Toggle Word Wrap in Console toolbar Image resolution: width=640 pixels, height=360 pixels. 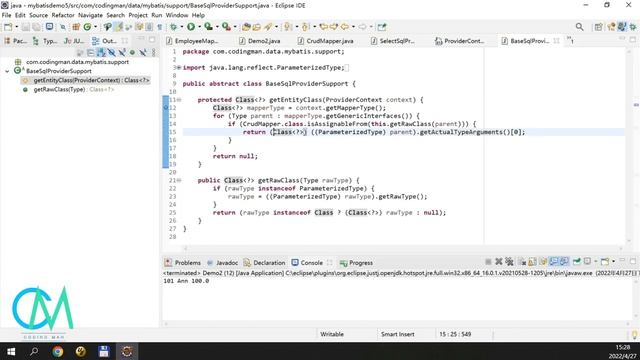543,262
